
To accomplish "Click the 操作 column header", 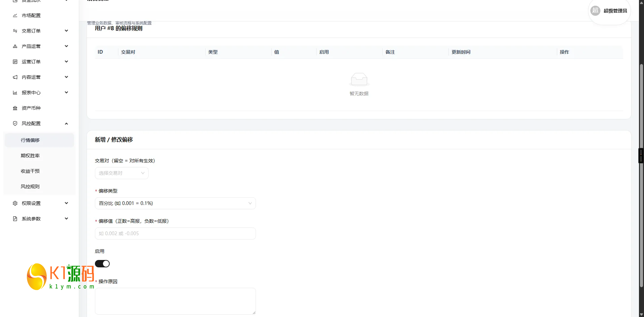I will (x=565, y=52).
